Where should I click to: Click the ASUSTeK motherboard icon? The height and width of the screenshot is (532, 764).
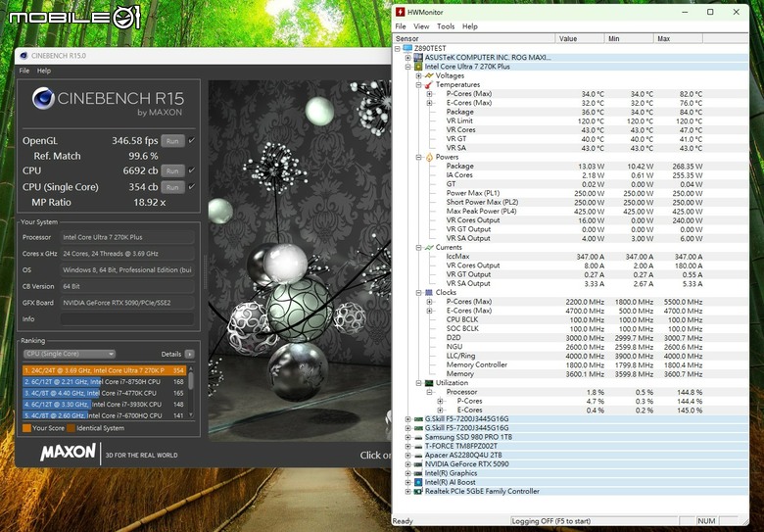pos(418,58)
